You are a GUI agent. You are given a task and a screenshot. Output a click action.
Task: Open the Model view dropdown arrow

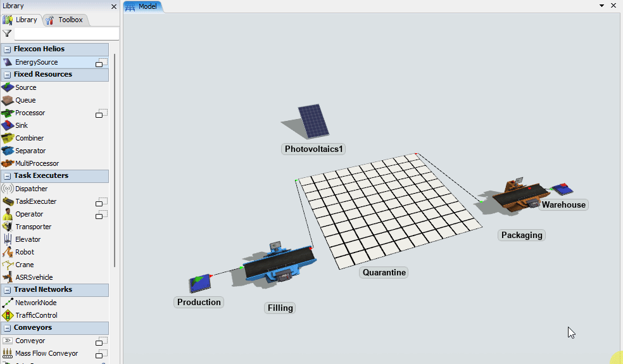pos(601,6)
